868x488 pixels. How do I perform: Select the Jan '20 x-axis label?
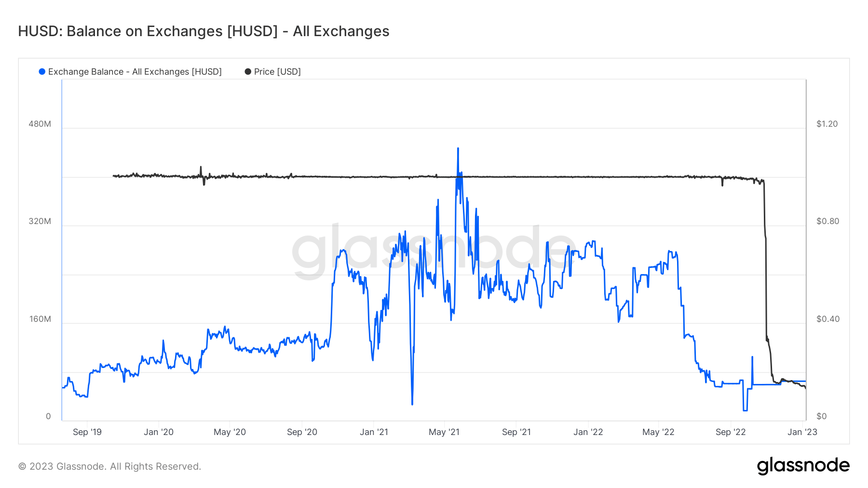(159, 432)
